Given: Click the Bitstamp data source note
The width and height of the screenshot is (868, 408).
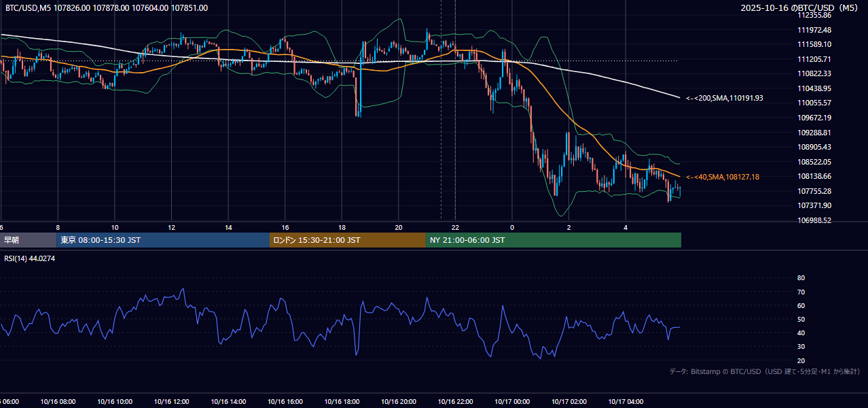Looking at the screenshot, I should coord(765,371).
